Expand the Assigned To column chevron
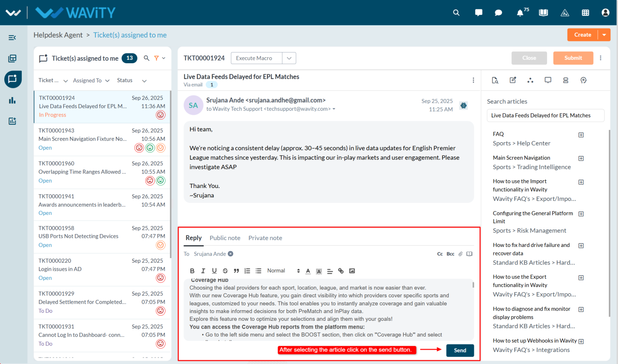 point(107,81)
